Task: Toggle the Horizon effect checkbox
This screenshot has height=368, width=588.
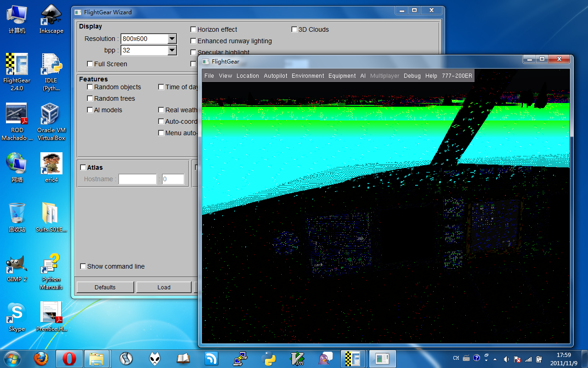Action: coord(193,29)
